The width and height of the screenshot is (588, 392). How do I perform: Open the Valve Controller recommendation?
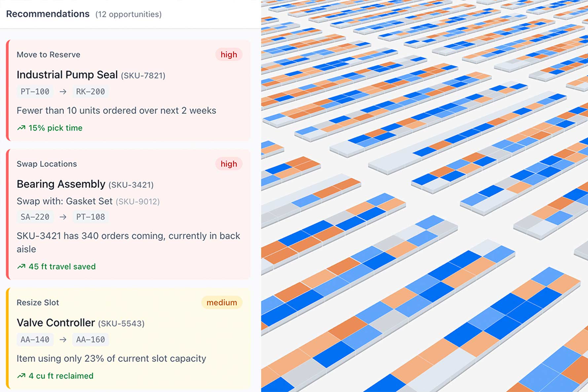point(56,323)
